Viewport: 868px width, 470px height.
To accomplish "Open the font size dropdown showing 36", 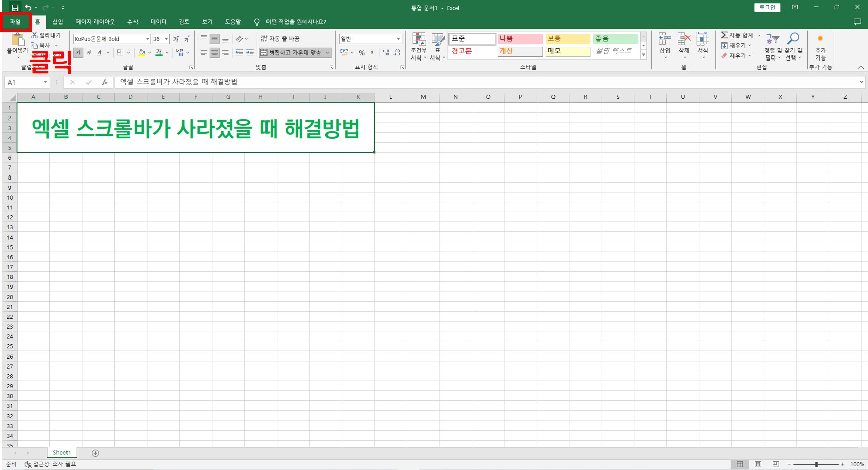I will point(166,39).
